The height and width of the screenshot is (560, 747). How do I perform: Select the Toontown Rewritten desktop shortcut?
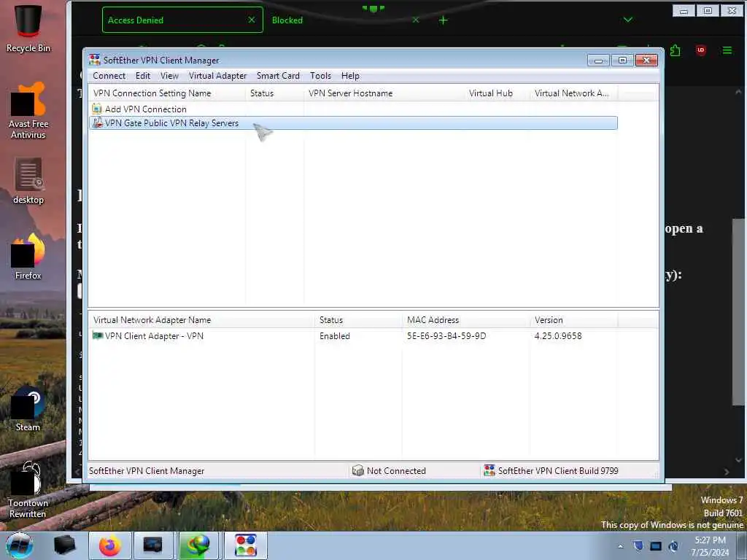[28, 490]
